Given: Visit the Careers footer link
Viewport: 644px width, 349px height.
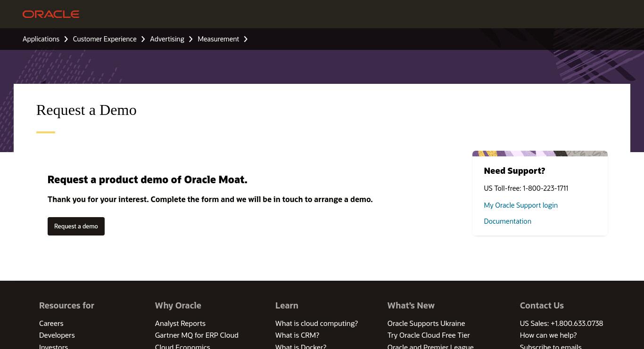Looking at the screenshot, I should click(51, 323).
